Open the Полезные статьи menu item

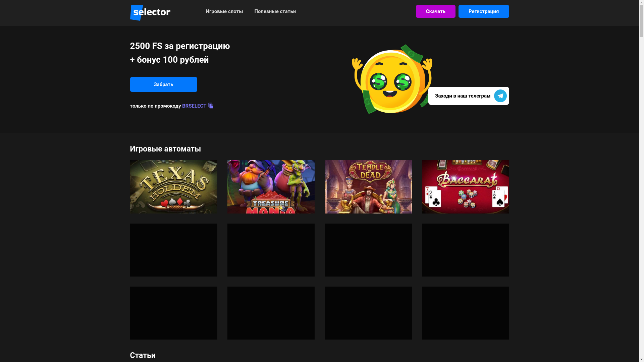click(x=275, y=11)
